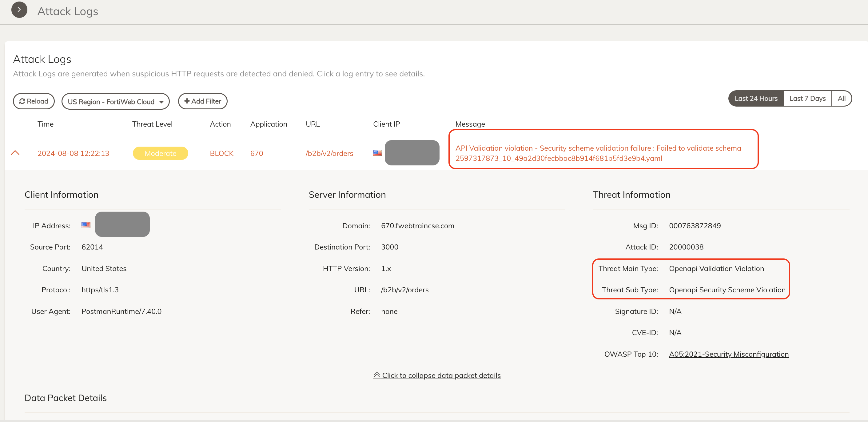Click the Add Filter button

point(203,101)
